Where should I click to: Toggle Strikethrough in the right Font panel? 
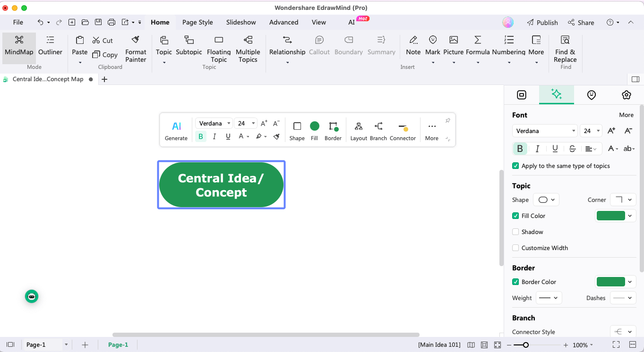point(572,149)
